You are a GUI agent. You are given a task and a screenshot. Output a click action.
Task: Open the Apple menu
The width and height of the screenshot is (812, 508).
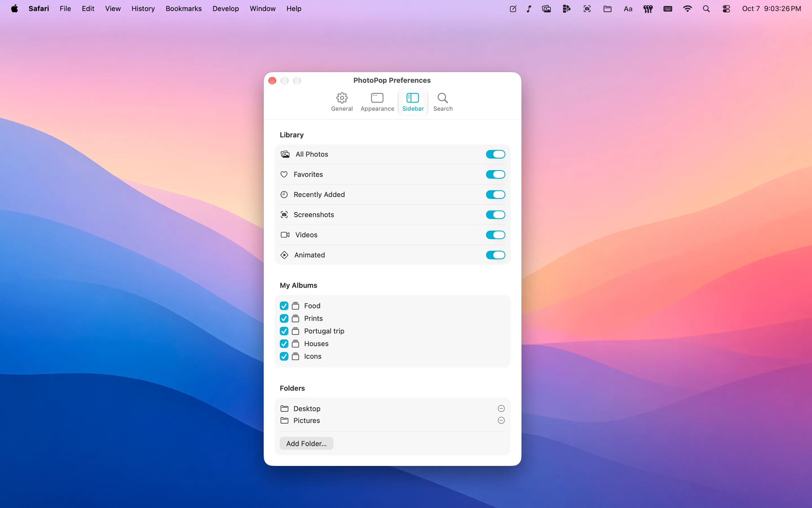(x=14, y=9)
